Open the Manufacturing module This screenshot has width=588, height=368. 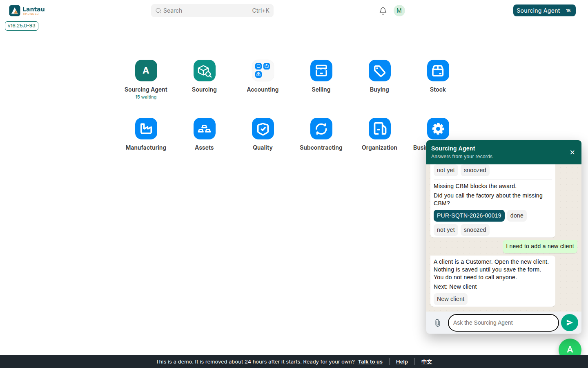tap(146, 129)
